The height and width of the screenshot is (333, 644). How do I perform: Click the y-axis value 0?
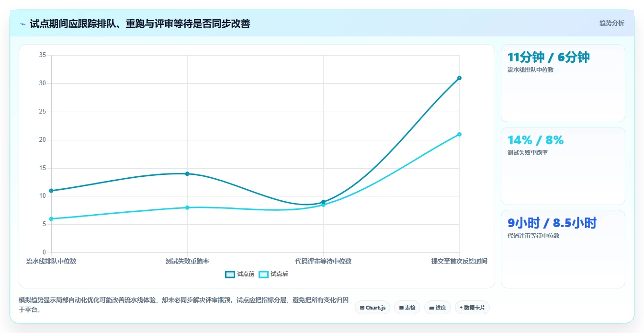tap(44, 253)
